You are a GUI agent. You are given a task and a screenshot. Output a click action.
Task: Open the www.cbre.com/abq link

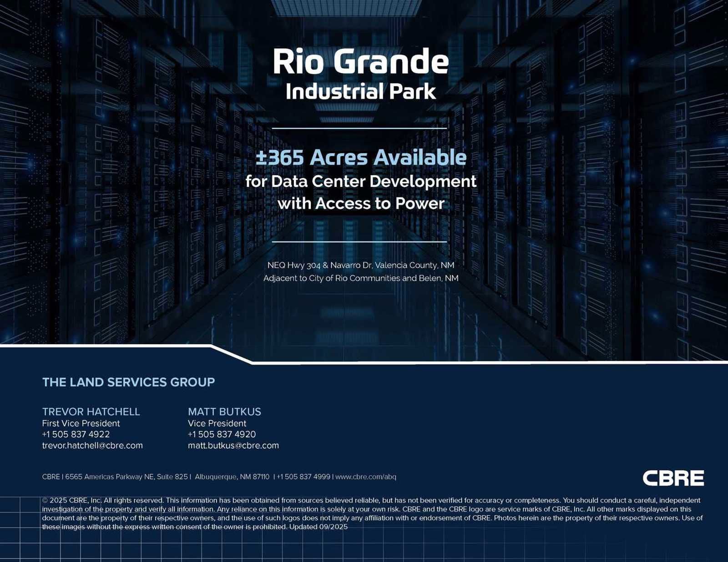pyautogui.click(x=365, y=477)
